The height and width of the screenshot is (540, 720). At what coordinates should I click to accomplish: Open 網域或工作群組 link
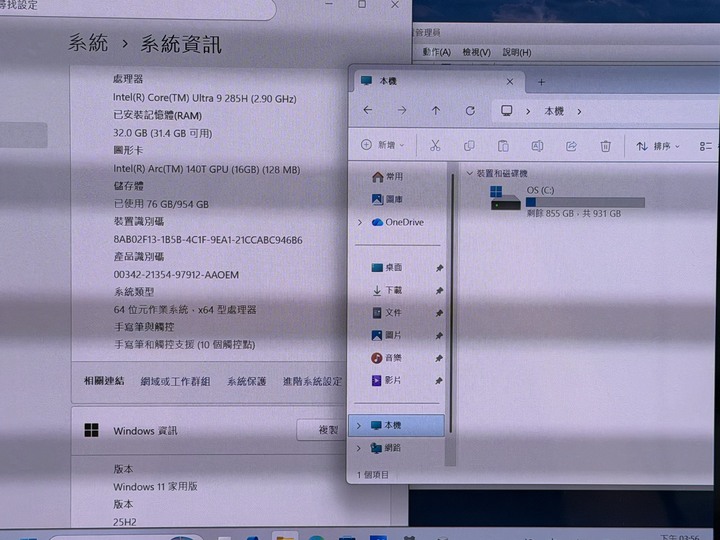click(175, 381)
